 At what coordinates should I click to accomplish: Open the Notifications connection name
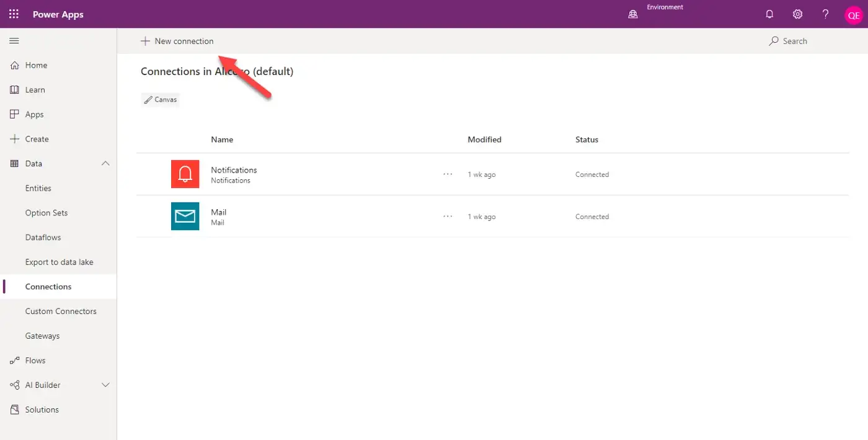(234, 170)
